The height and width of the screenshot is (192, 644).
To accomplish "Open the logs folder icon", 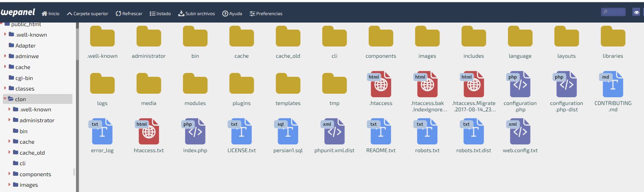I will tap(102, 83).
